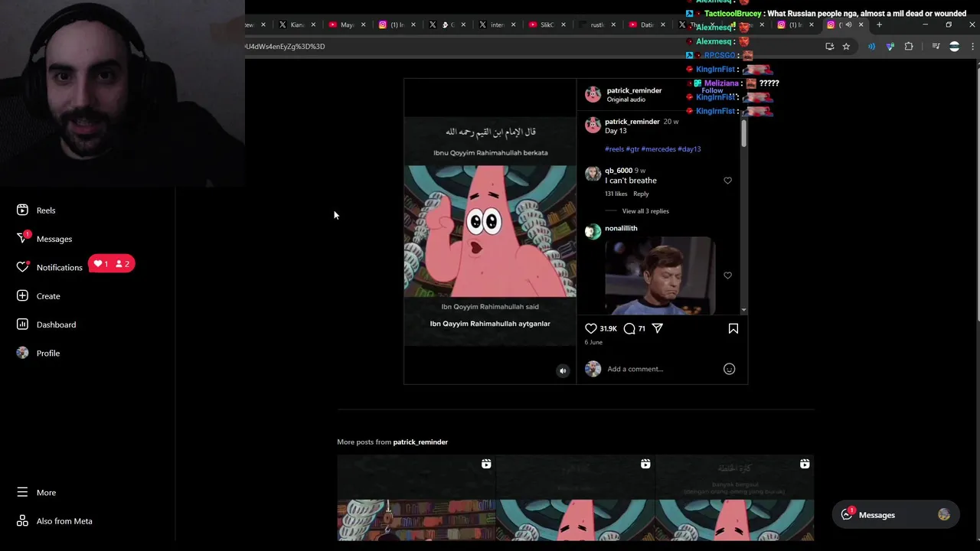This screenshot has width=980, height=551.
Task: Open the third More posts reel thumbnail
Action: [735, 498]
